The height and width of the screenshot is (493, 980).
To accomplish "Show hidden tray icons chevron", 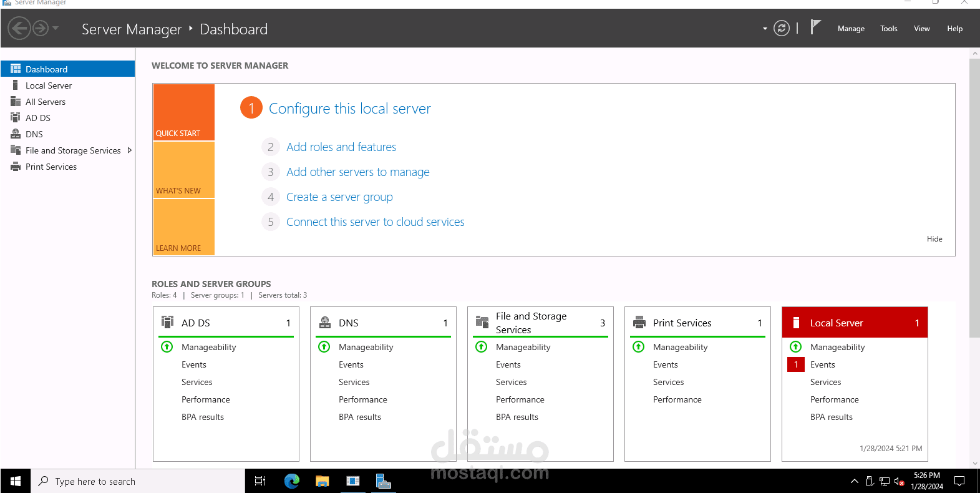I will pos(855,481).
